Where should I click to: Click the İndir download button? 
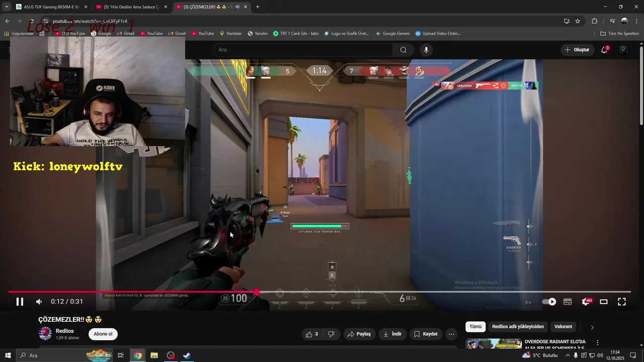tap(392, 334)
